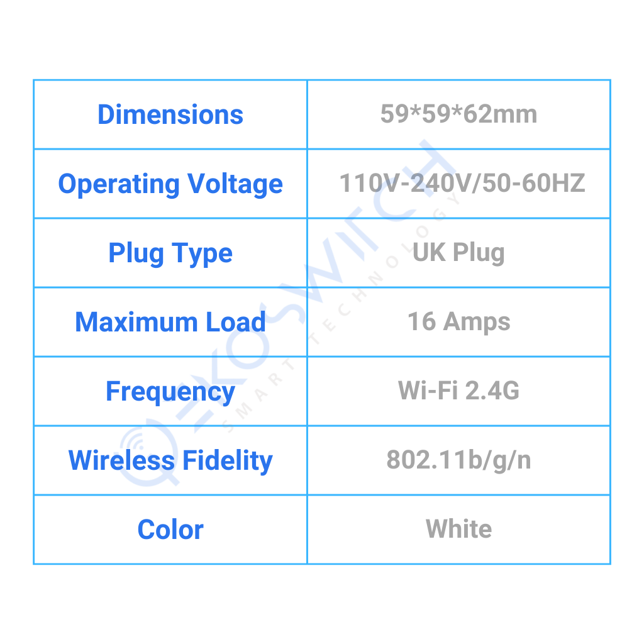The width and height of the screenshot is (644, 644).
Task: Click the UK Plug value
Action: coord(458,253)
